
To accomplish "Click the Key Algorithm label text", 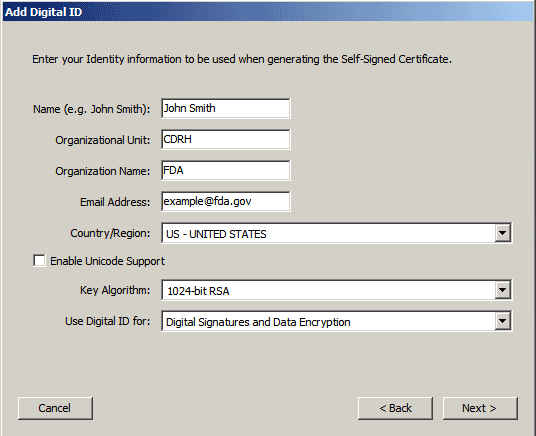I will coord(115,290).
